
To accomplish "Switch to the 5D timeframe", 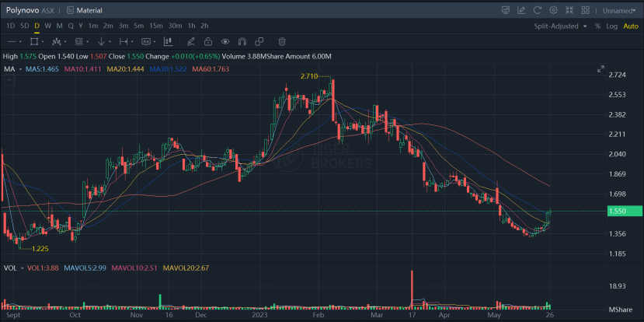I will [25, 26].
